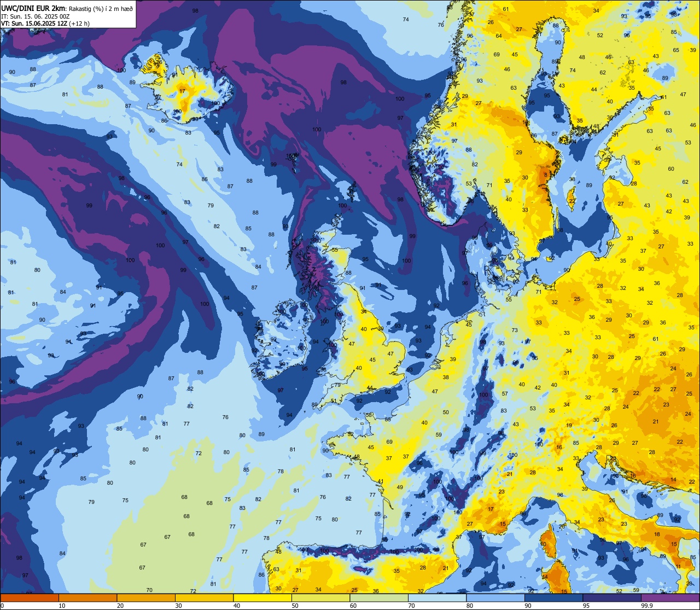
Task: Click the 70–80 pale blue legend swatch
Action: pyautogui.click(x=437, y=597)
